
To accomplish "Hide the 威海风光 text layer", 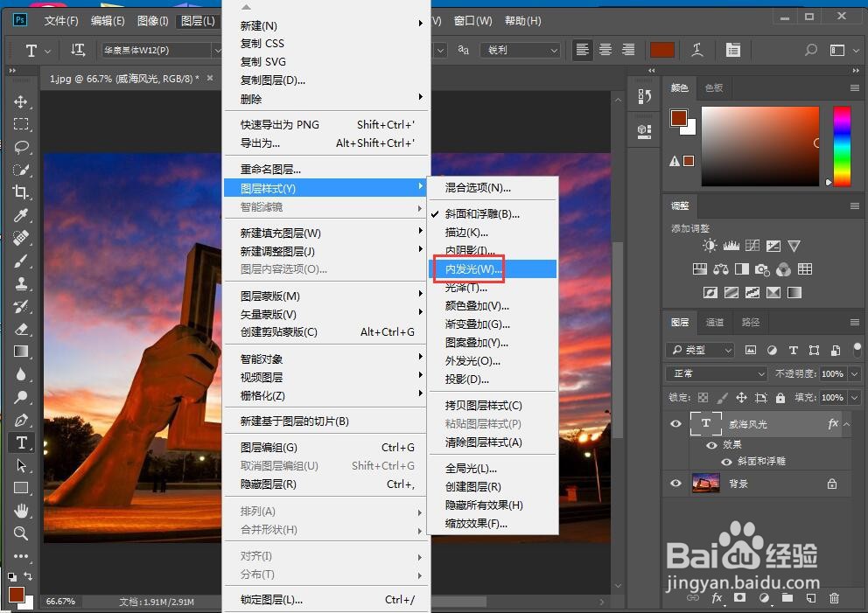I will click(x=675, y=423).
